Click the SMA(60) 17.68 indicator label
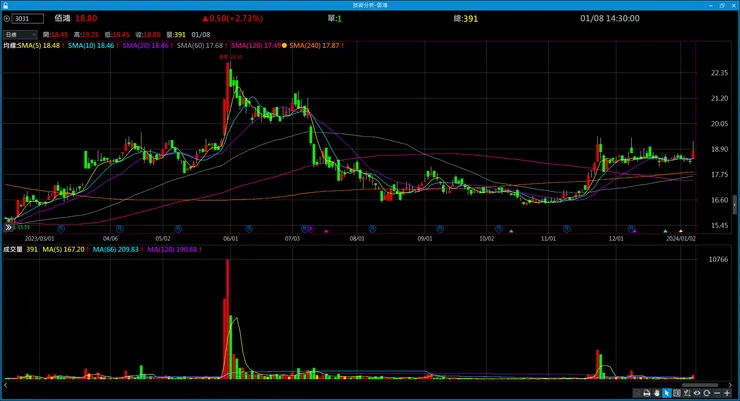The height and width of the screenshot is (401, 740). (x=202, y=46)
